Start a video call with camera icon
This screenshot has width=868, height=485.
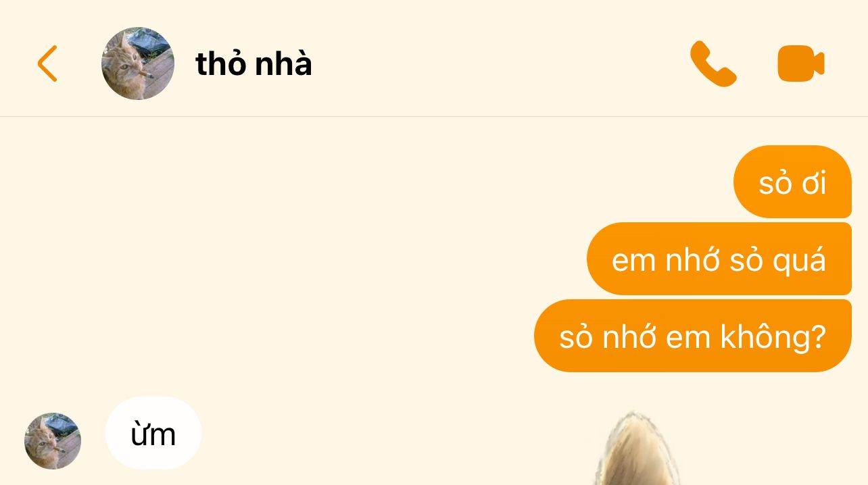[x=801, y=63]
